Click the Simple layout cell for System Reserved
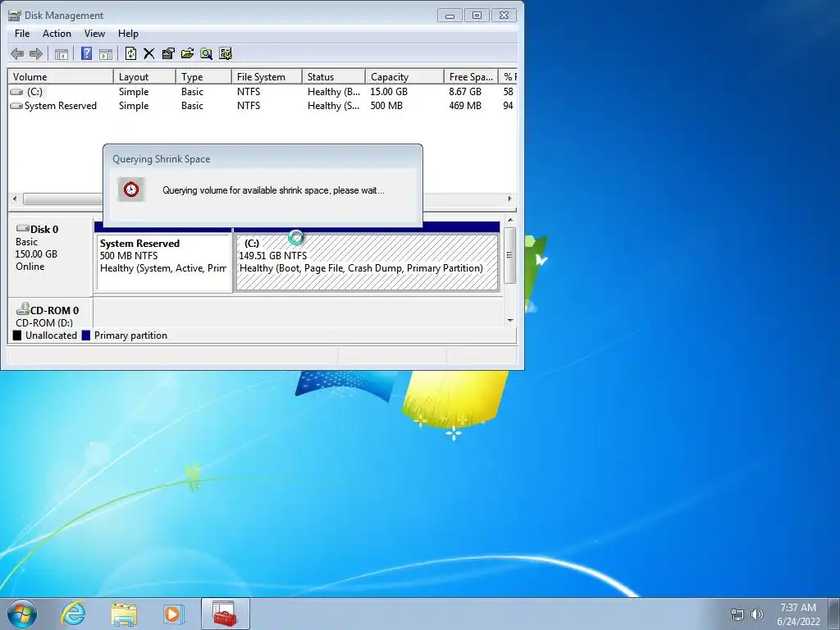The image size is (840, 630). coord(134,106)
